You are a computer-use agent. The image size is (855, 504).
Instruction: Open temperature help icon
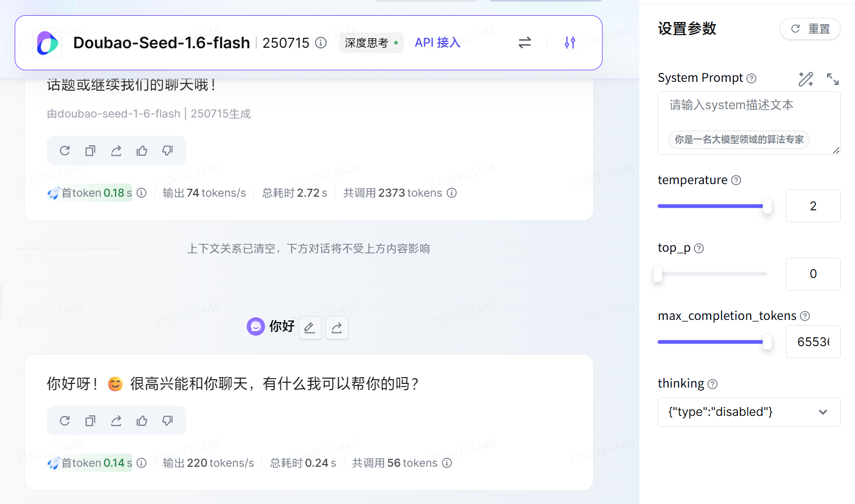coord(736,180)
